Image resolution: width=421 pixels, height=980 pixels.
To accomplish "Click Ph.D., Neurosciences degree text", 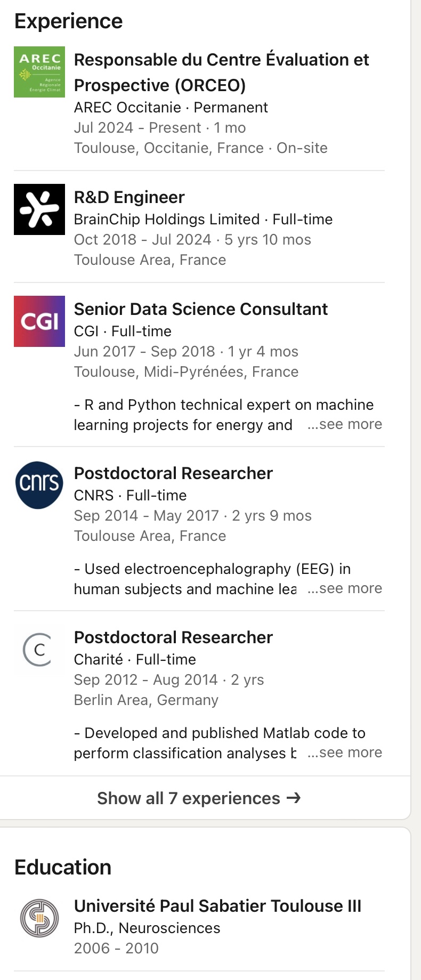I will click(147, 928).
